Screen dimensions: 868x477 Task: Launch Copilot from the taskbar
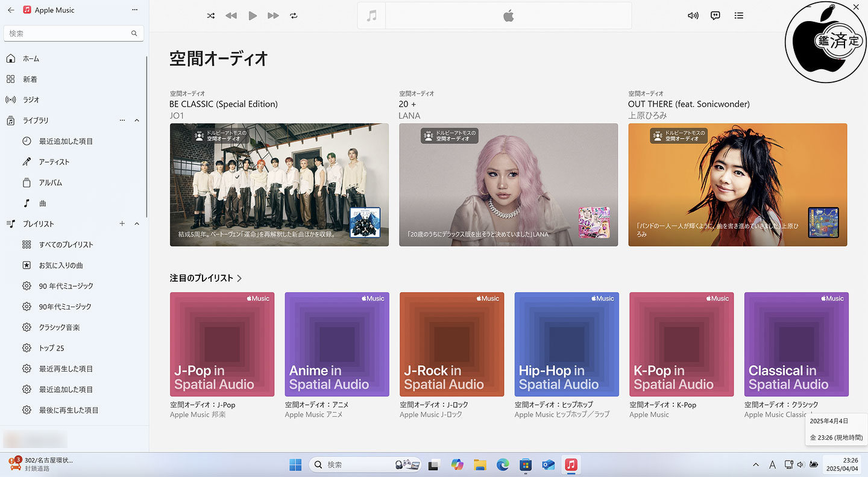(458, 465)
